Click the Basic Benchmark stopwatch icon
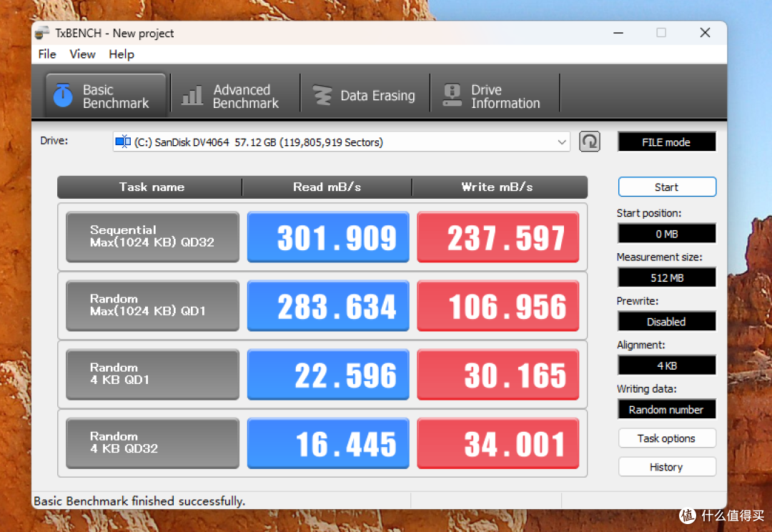 [x=63, y=95]
